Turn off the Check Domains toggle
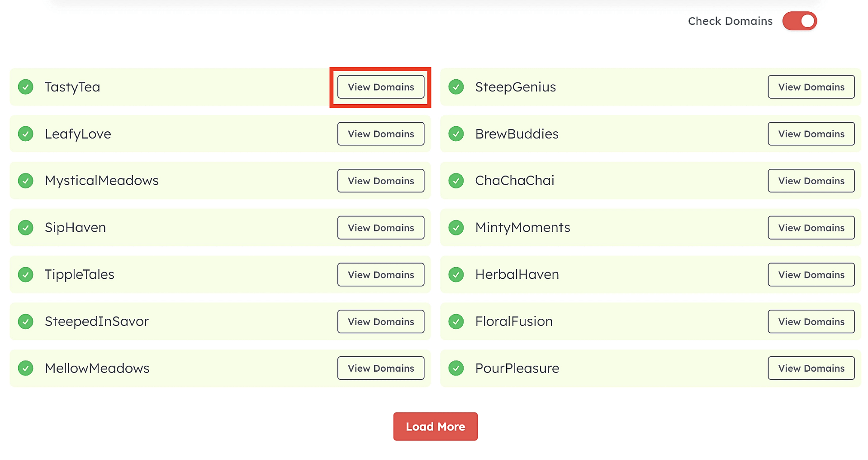 [x=799, y=21]
